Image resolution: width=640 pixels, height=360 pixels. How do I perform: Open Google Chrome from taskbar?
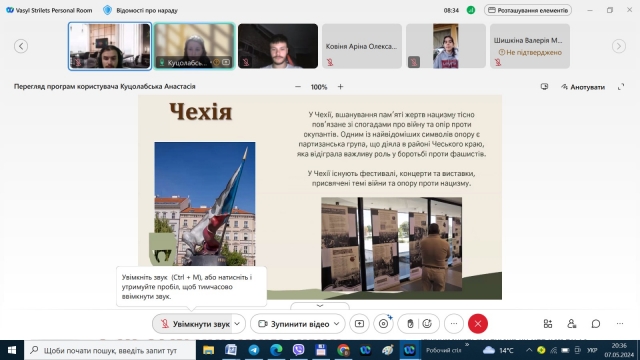coord(343,350)
